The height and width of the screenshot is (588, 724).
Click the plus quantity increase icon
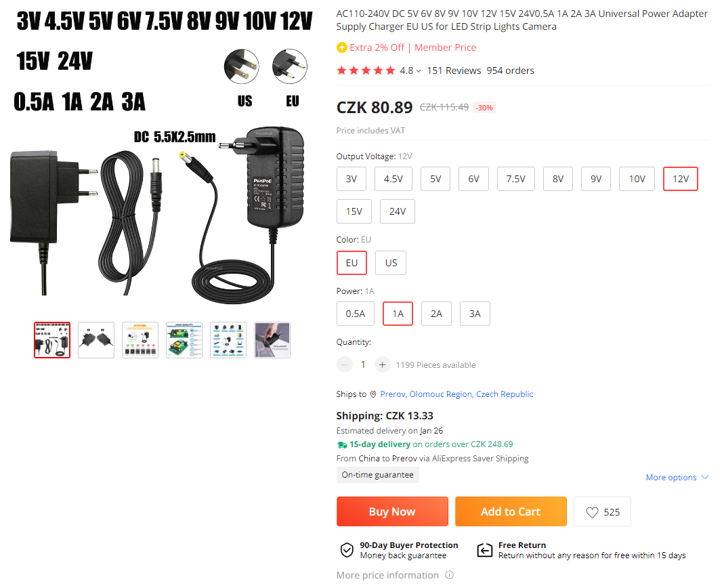pos(382,365)
